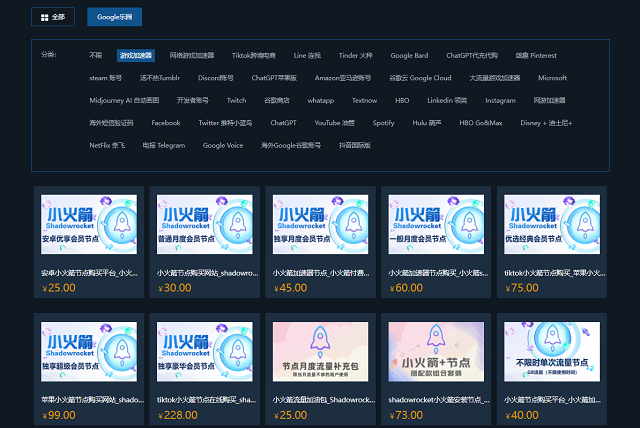Screen dimensions: 640x428
Task: Filter by Amazon亚马逊账号 category
Action: (x=343, y=78)
